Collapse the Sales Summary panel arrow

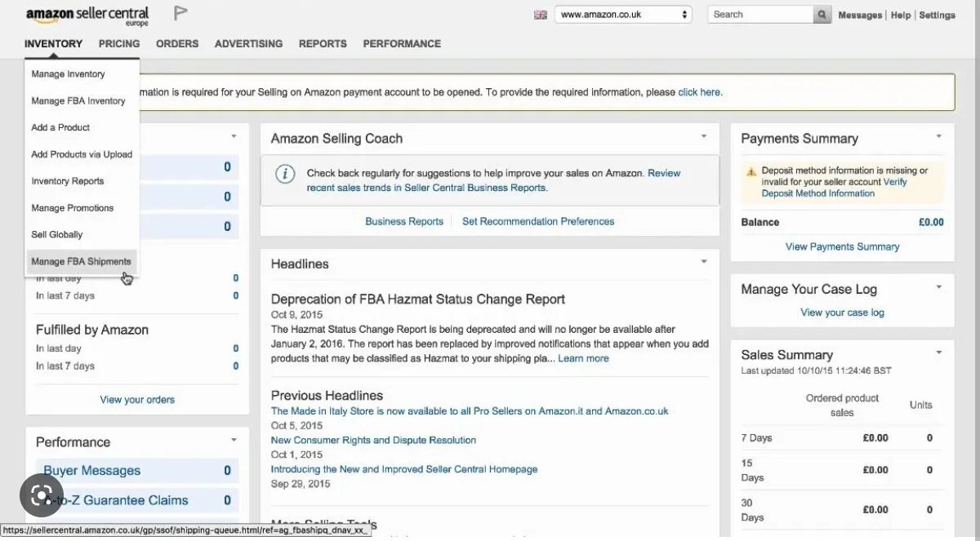click(939, 353)
